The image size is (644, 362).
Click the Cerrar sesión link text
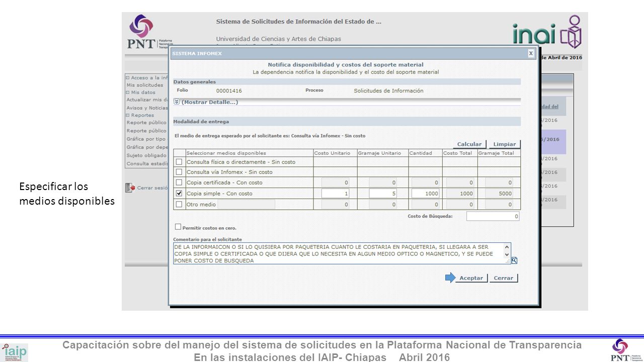pyautogui.click(x=152, y=188)
